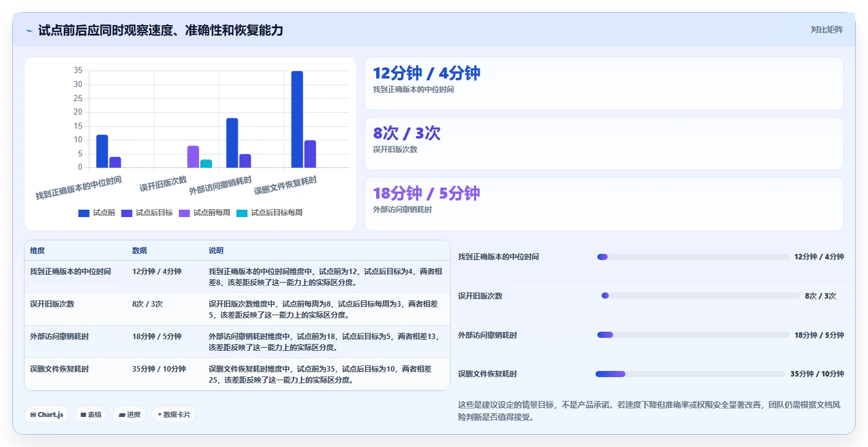The width and height of the screenshot is (868, 447).
Task: Click the 试点前 bar for 找到正确版本的中位时间
Action: (102, 151)
